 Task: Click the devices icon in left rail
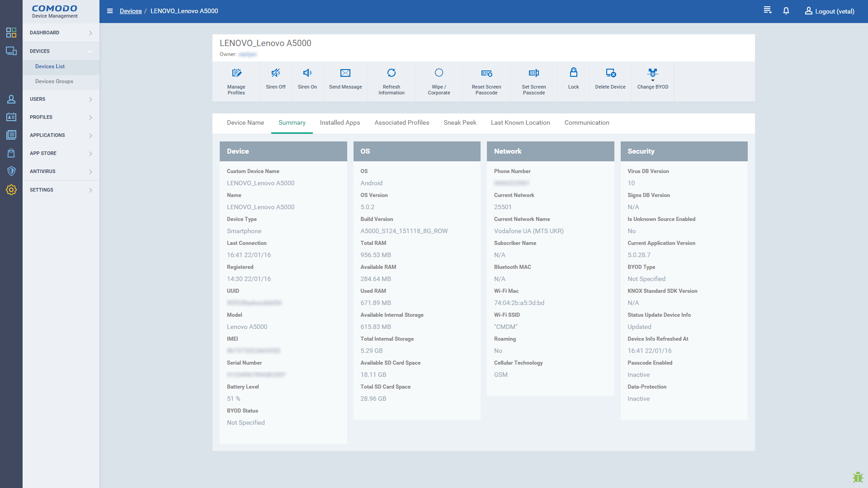[x=11, y=51]
